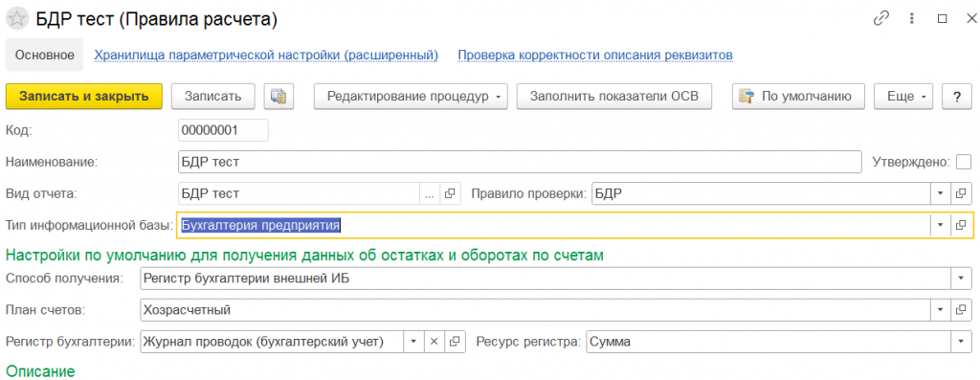Click the План счетов field Хозрасчетный
The image size is (980, 380).
pos(536,309)
